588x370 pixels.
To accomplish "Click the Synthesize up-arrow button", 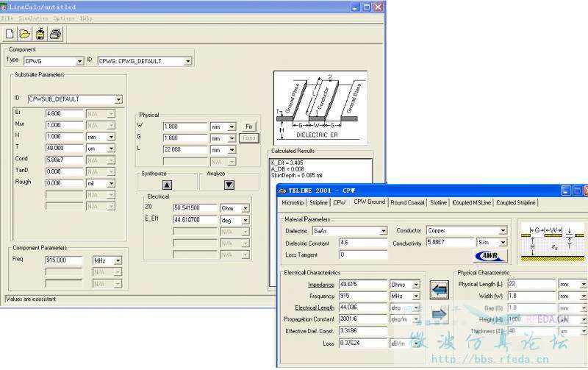I will [x=168, y=185].
